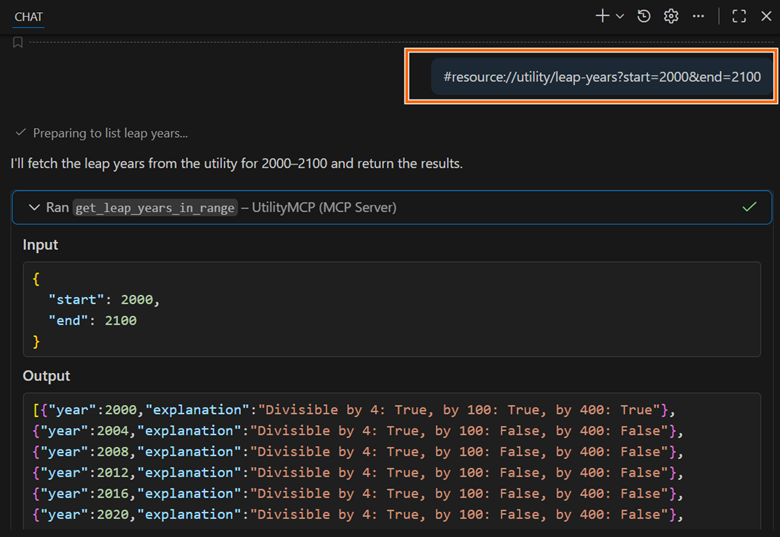Maximize the chat panel
The height and width of the screenshot is (537, 780).
739,16
